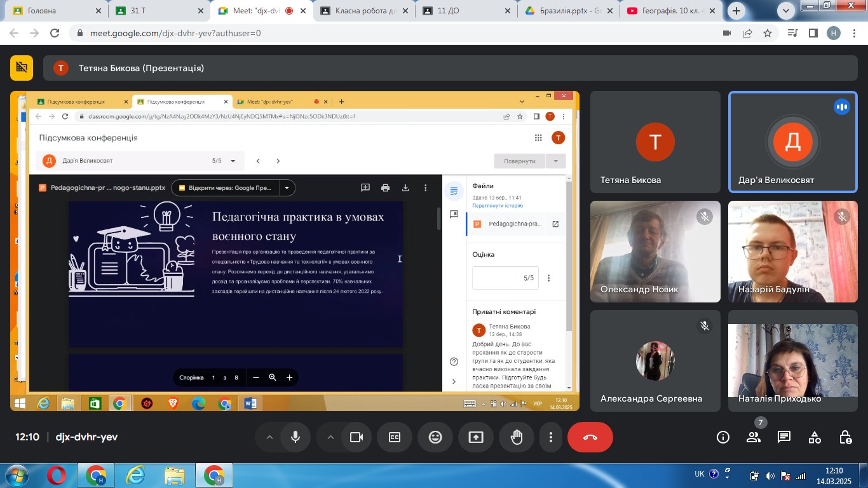Click the red leave call button
Screen dimensions: 868x488
tap(590, 437)
